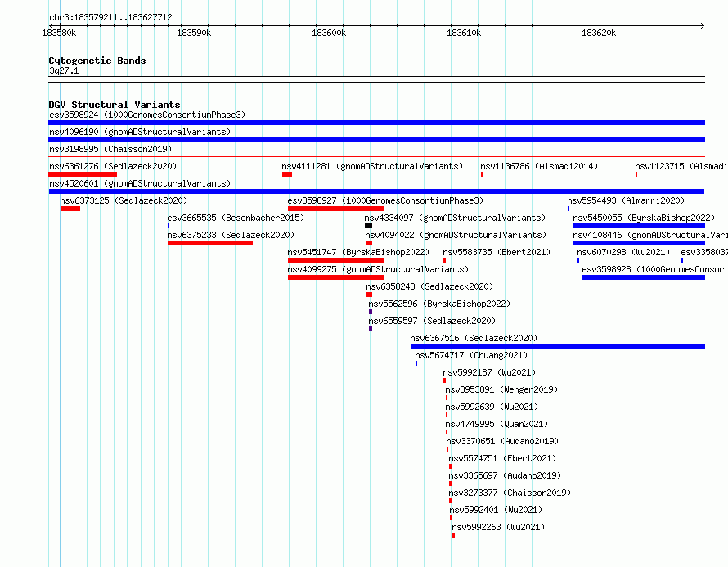This screenshot has height=567, width=728.
Task: Open the nsv5954493 Almarri2020 label
Action: [x=626, y=200]
